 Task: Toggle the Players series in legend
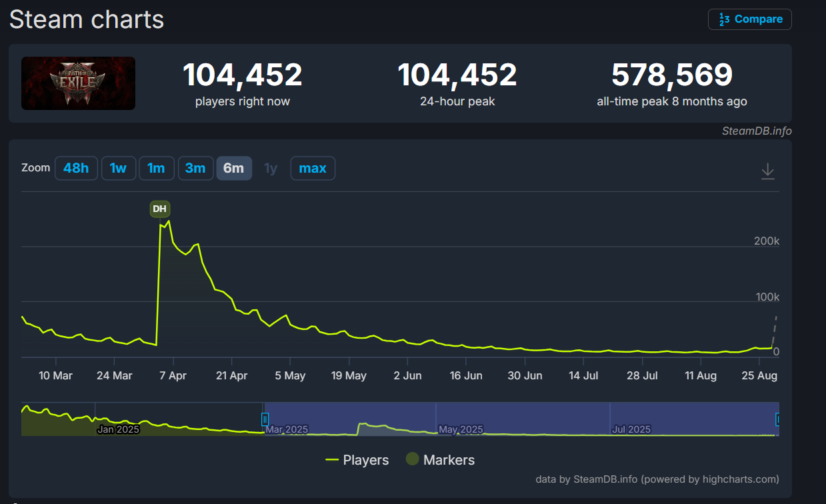point(357,460)
